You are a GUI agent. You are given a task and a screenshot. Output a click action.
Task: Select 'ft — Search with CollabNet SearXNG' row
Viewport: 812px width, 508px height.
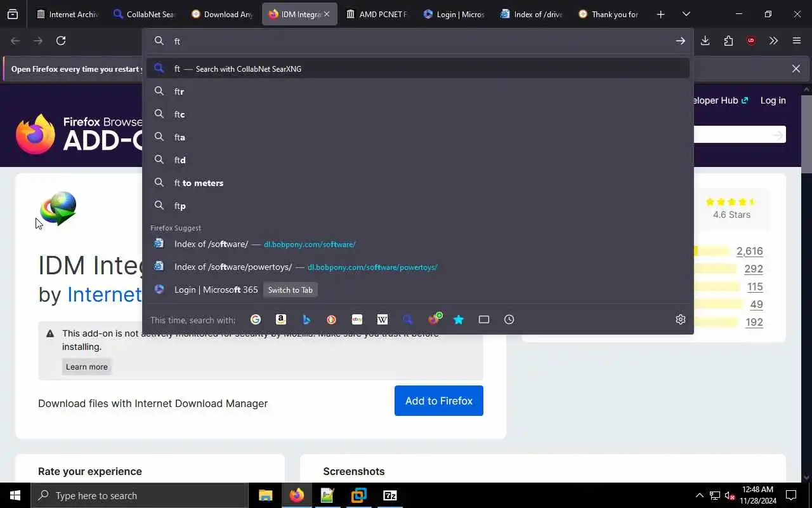pyautogui.click(x=418, y=69)
